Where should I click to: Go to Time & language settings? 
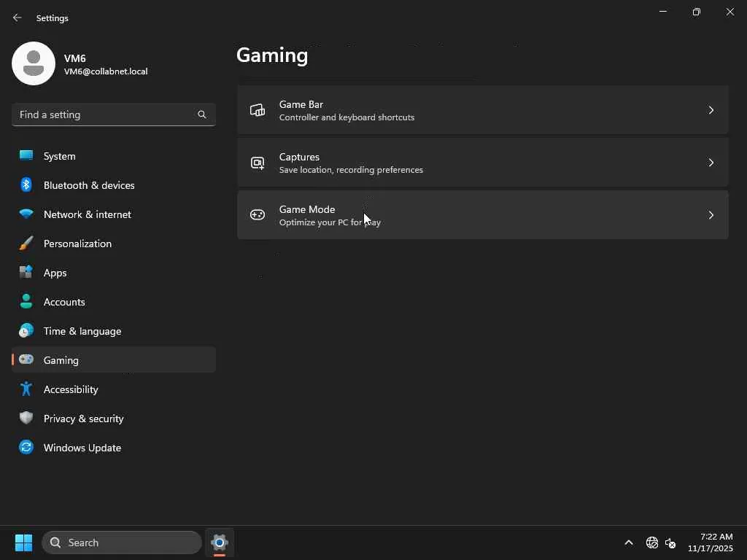82,331
